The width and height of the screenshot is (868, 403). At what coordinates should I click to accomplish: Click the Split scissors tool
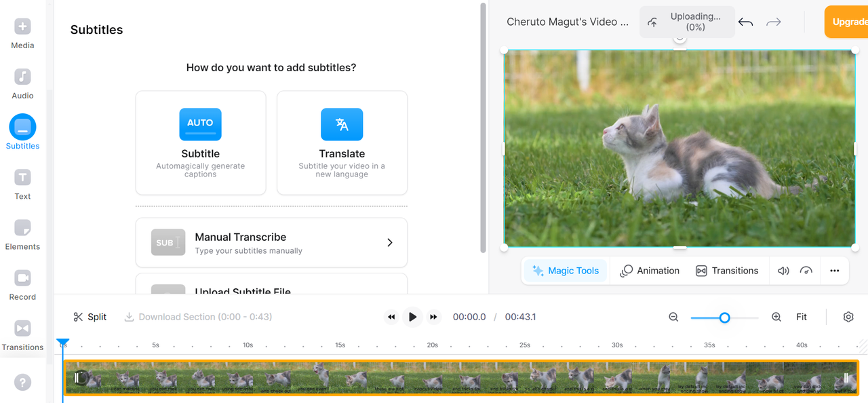coord(90,317)
